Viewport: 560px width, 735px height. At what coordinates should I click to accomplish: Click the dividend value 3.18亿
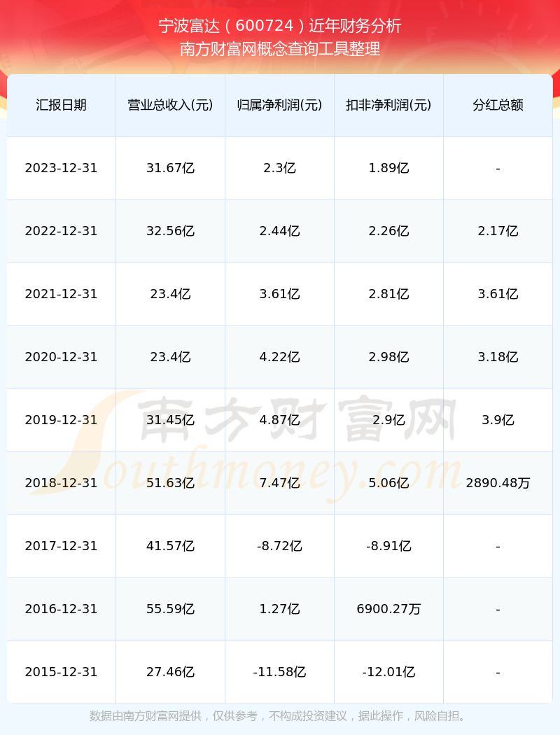click(x=498, y=357)
